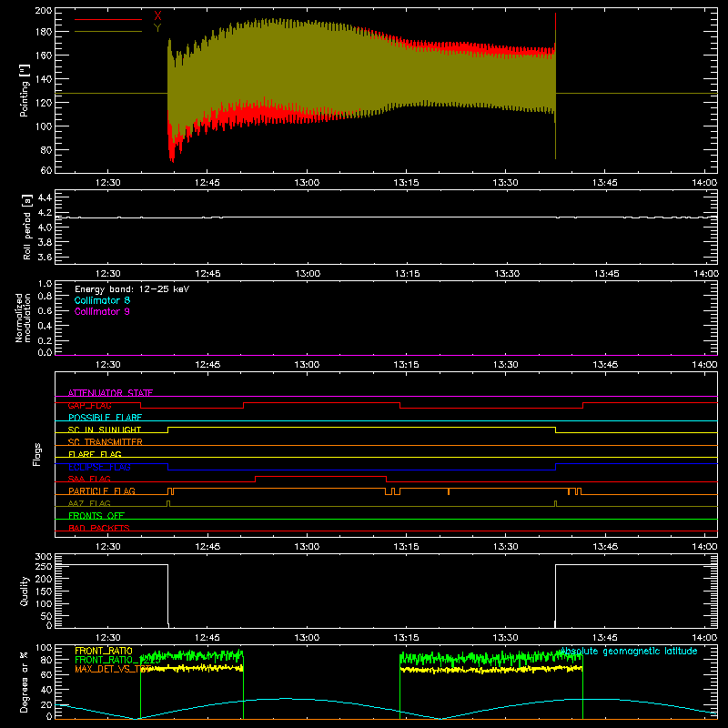
Task: Click the PARTICLE_FLAG label
Action: pyautogui.click(x=102, y=490)
